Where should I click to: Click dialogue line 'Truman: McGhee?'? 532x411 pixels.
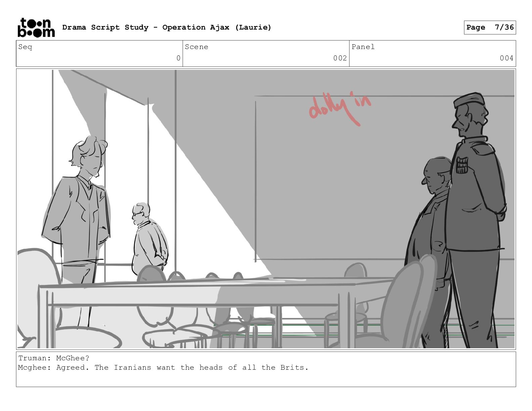pyautogui.click(x=54, y=358)
